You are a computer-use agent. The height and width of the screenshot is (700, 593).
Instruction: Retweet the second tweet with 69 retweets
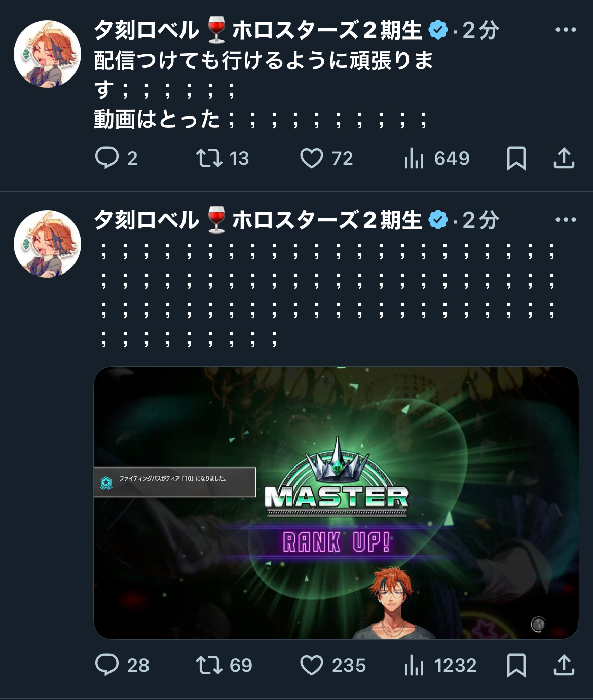point(224,665)
